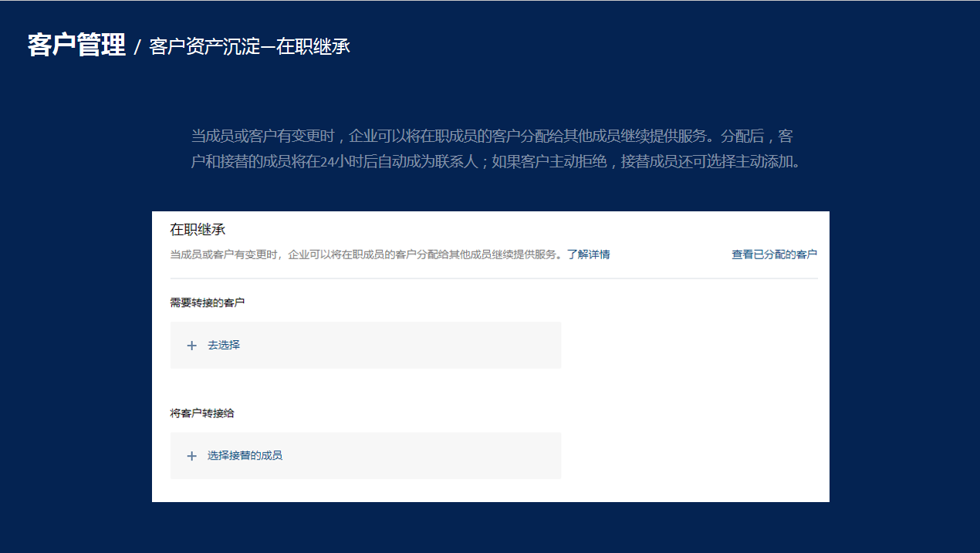Image resolution: width=980 pixels, height=553 pixels.
Task: Click the 客户管理 page heading
Action: [x=76, y=45]
